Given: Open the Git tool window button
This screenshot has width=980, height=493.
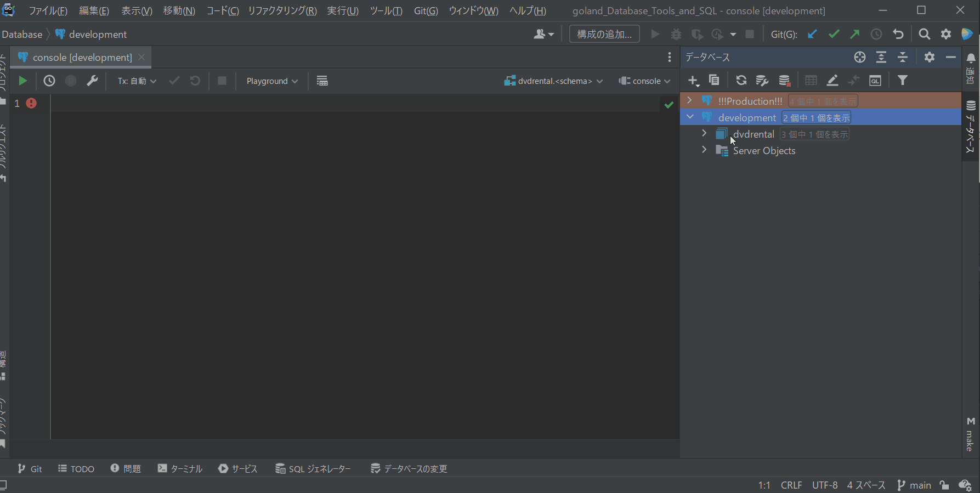Looking at the screenshot, I should (30, 469).
